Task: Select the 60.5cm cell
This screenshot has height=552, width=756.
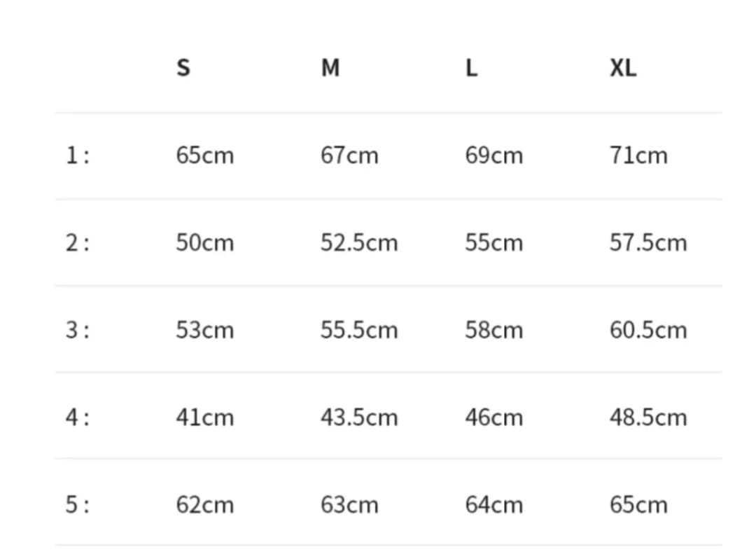Action: [x=648, y=329]
